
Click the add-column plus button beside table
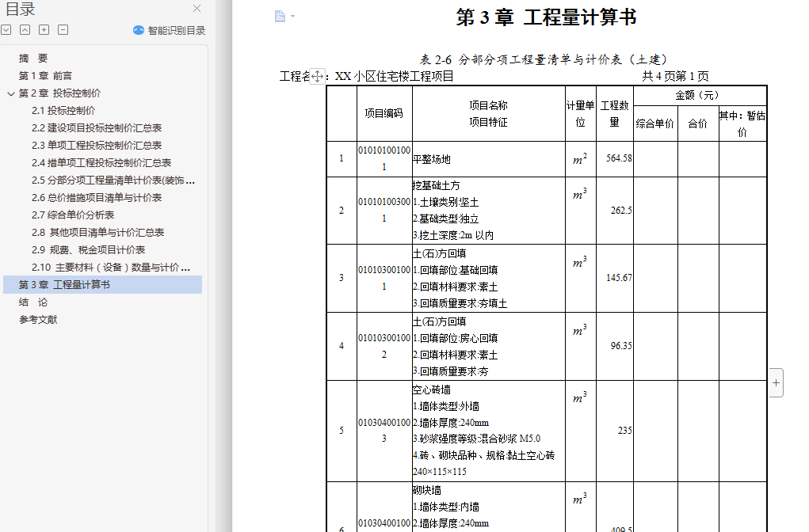click(776, 383)
